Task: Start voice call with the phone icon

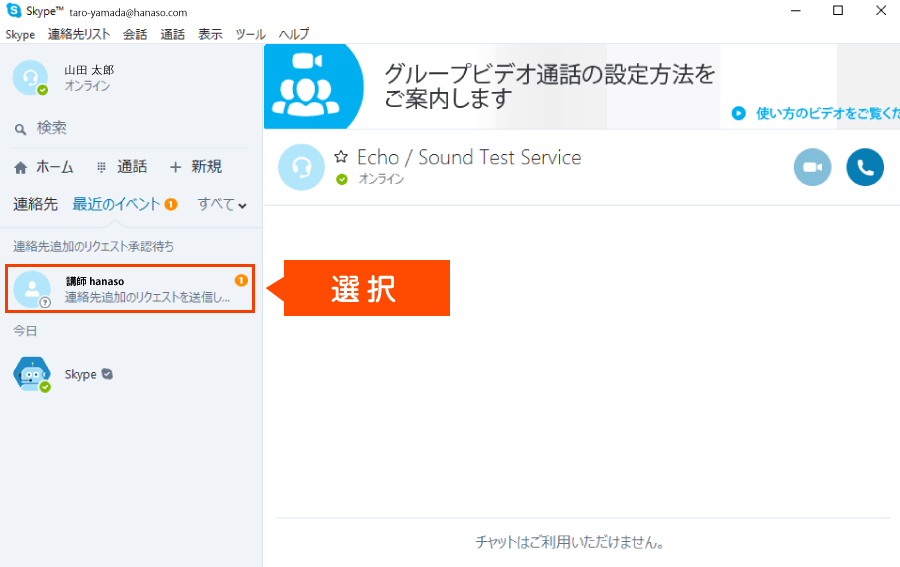Action: pos(865,167)
